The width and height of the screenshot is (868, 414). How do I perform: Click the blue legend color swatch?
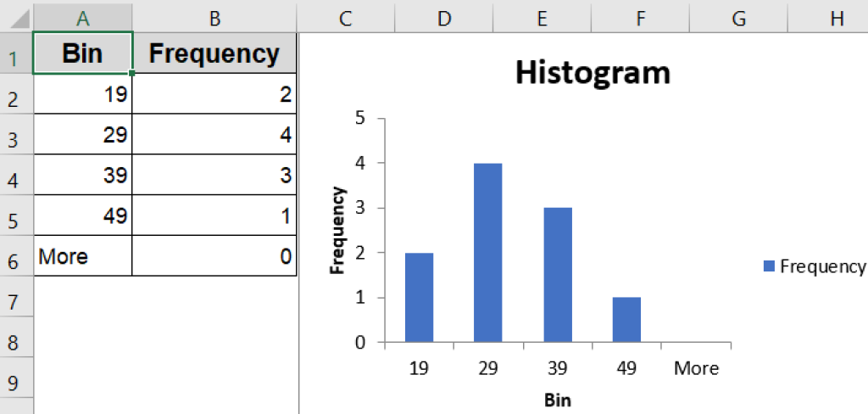pos(768,266)
